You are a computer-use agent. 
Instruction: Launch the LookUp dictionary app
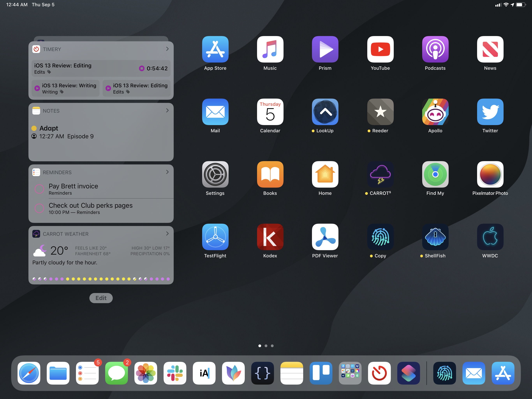[x=325, y=112]
